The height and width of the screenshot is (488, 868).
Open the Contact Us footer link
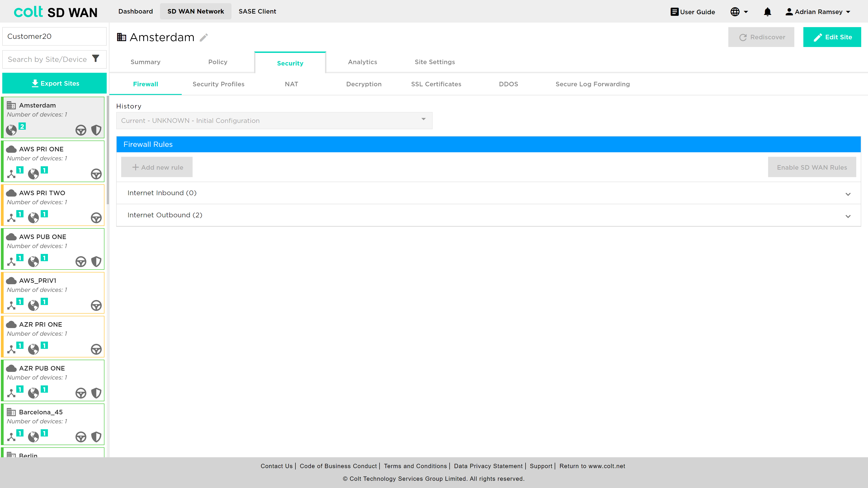tap(277, 466)
